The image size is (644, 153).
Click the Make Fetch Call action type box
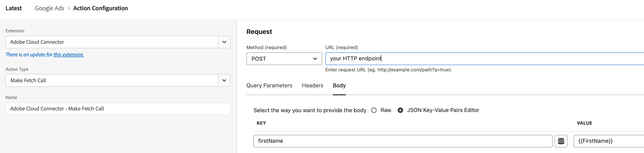tap(112, 80)
